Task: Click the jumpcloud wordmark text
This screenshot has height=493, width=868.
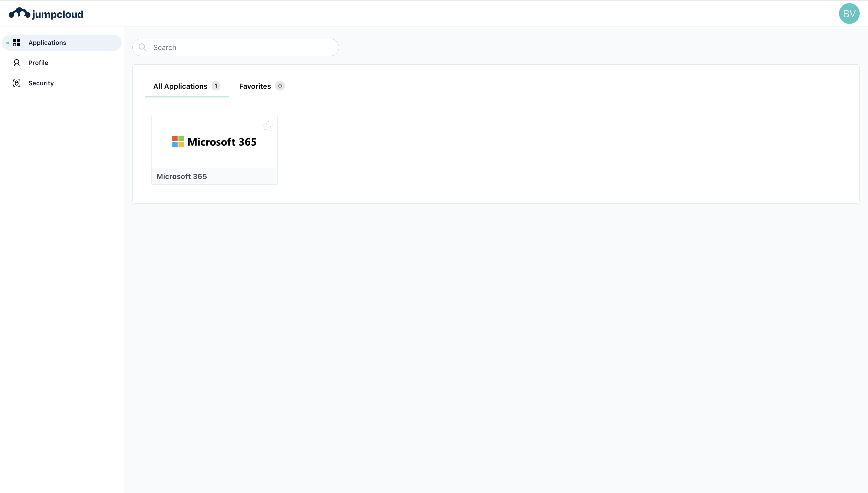Action: (57, 15)
